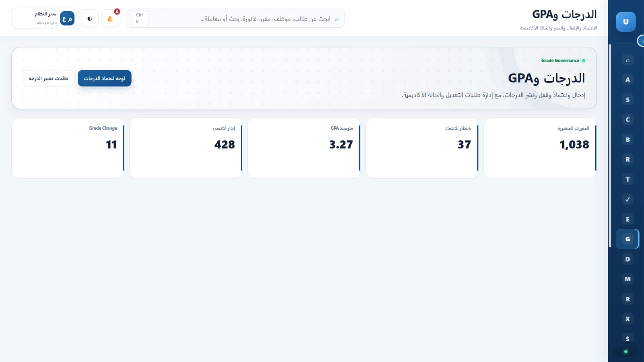Select the active G grades sidebar icon
Screen dimensions: 644x362
tap(627, 239)
